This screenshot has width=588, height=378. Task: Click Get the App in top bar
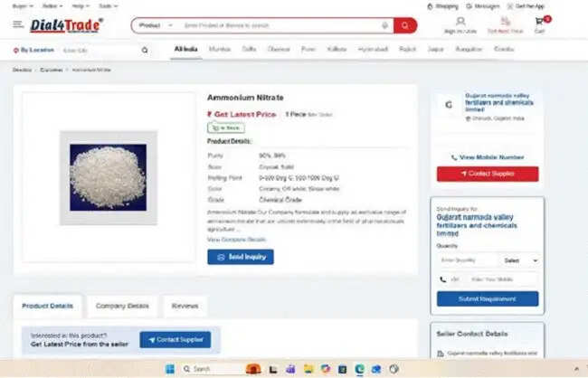click(x=526, y=6)
